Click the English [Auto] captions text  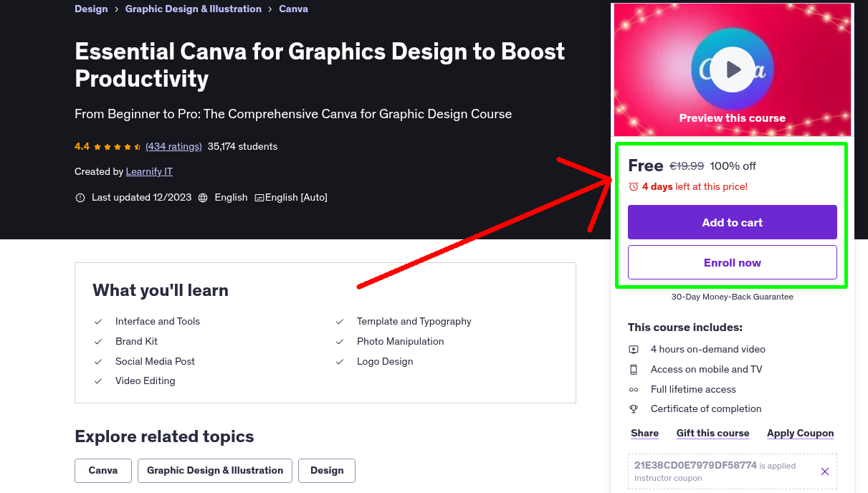(296, 198)
